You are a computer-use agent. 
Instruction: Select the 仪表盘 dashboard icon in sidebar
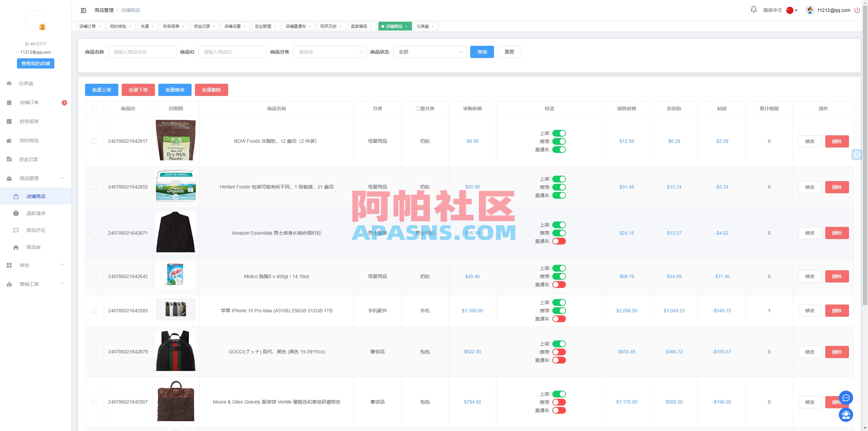pyautogui.click(x=9, y=83)
